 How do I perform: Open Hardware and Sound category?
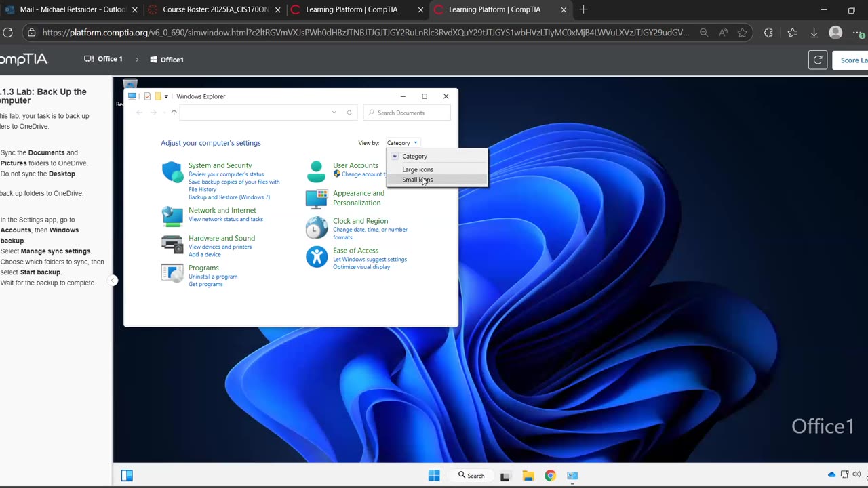[x=222, y=238]
